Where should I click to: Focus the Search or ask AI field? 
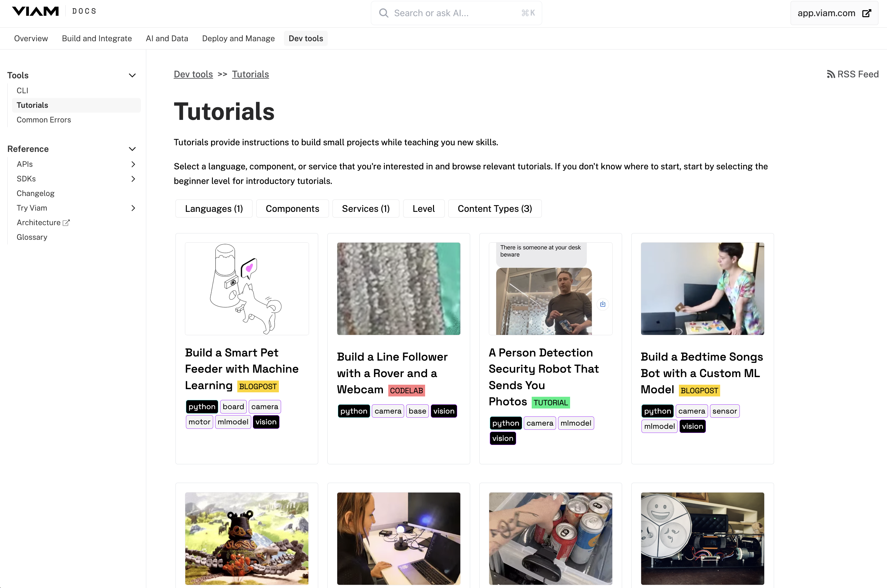point(456,13)
